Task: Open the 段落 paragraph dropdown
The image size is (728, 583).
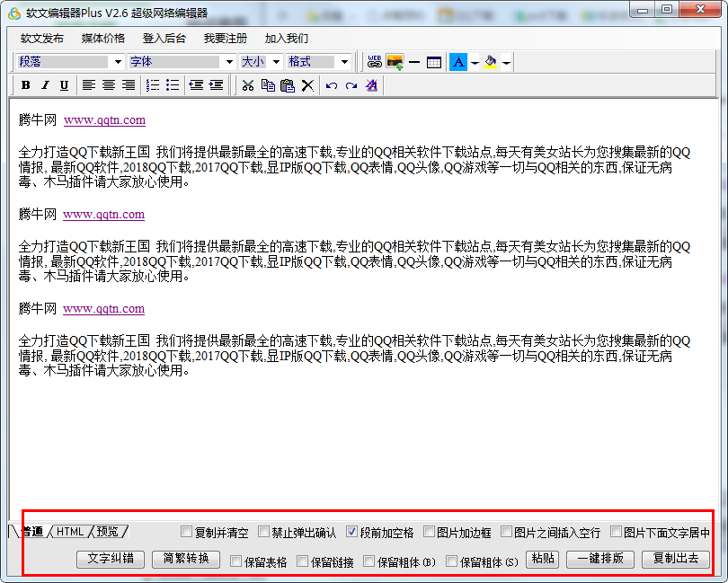Action: point(118,62)
